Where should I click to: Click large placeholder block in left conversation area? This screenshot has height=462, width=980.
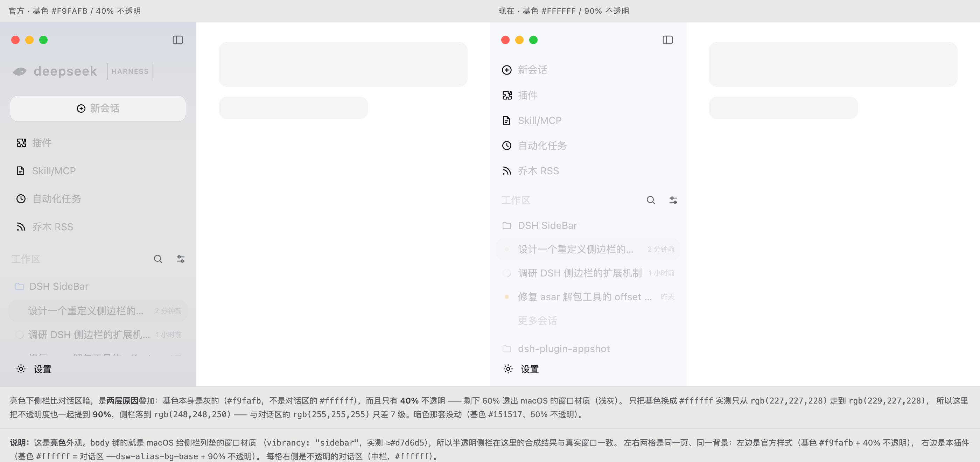[343, 64]
